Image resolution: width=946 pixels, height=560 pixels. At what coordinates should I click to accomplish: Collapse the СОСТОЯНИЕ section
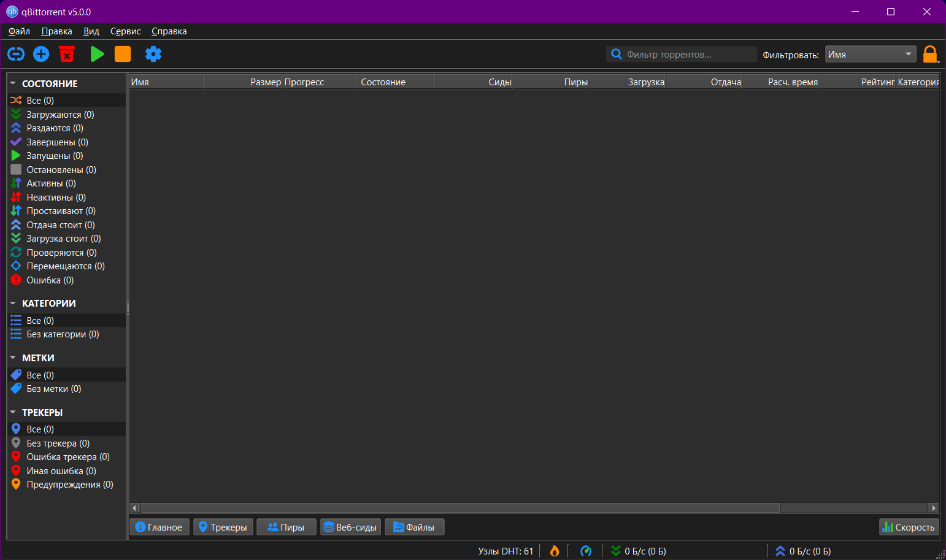point(13,83)
